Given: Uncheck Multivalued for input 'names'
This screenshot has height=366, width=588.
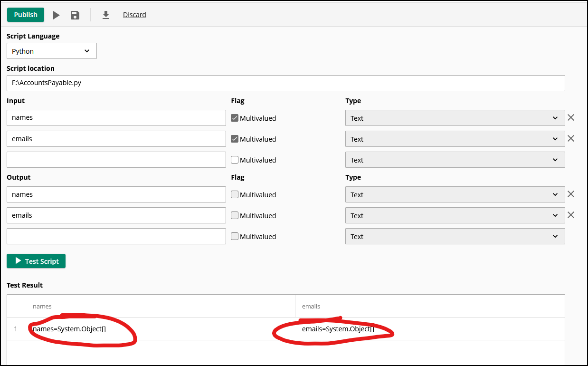Looking at the screenshot, I should click(235, 118).
